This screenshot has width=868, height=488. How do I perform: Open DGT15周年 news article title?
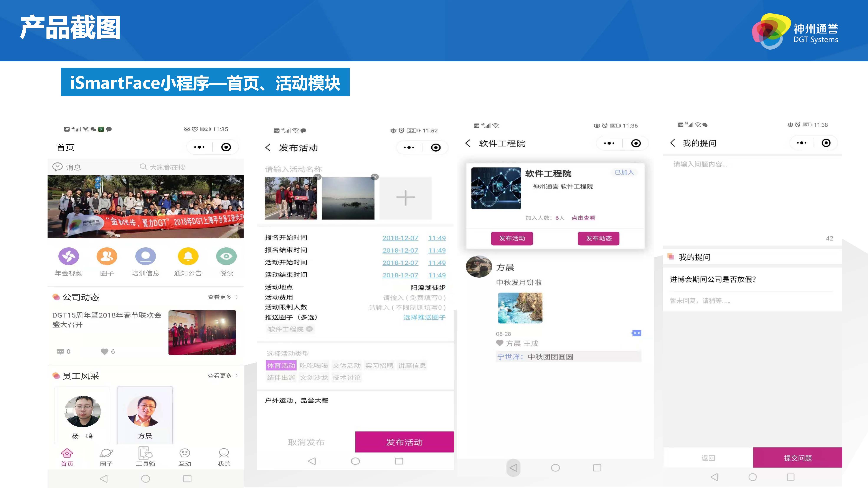pos(107,320)
